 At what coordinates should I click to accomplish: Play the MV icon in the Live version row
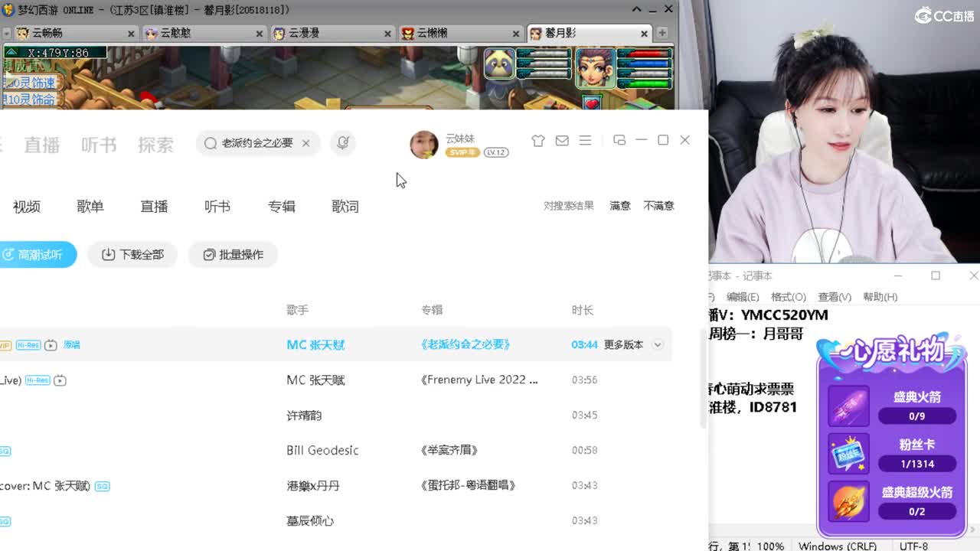(x=60, y=380)
